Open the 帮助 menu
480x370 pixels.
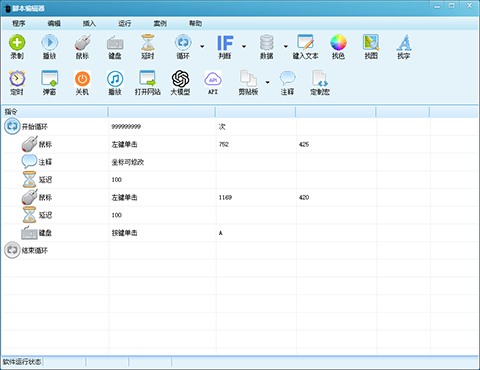pyautogui.click(x=195, y=23)
